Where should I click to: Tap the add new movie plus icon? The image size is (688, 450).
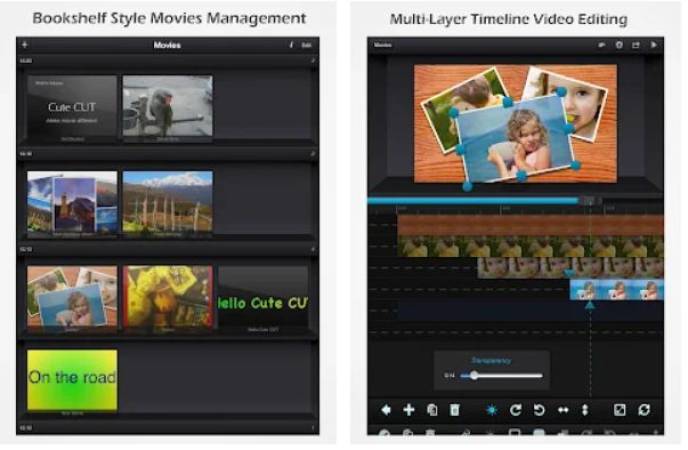coord(25,45)
